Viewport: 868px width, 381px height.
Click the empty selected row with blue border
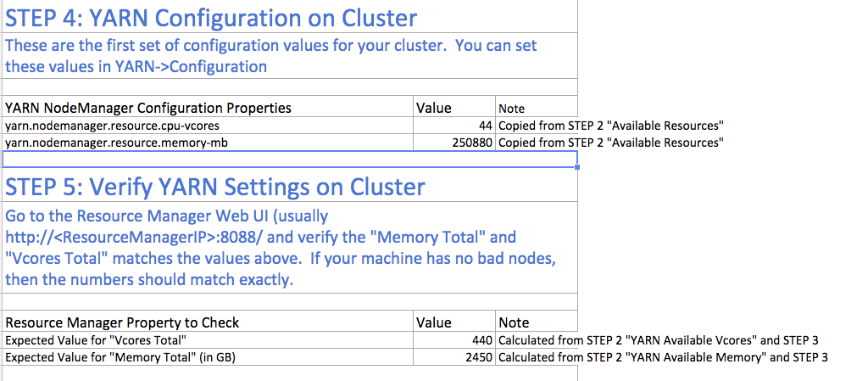coord(288,159)
